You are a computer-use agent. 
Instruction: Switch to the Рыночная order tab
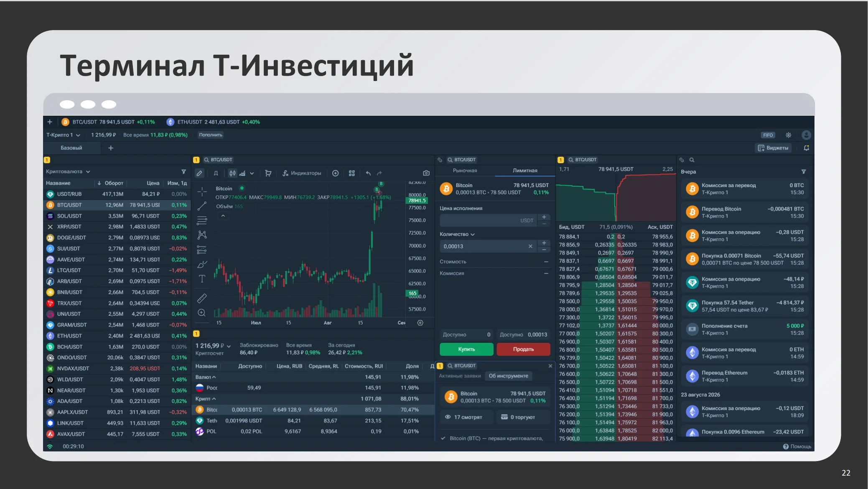pyautogui.click(x=465, y=170)
